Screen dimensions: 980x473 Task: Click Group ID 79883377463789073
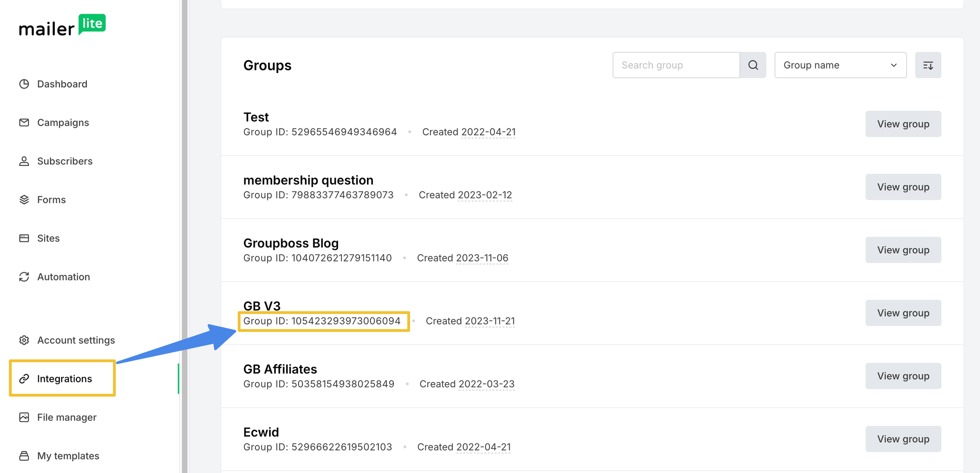[318, 195]
